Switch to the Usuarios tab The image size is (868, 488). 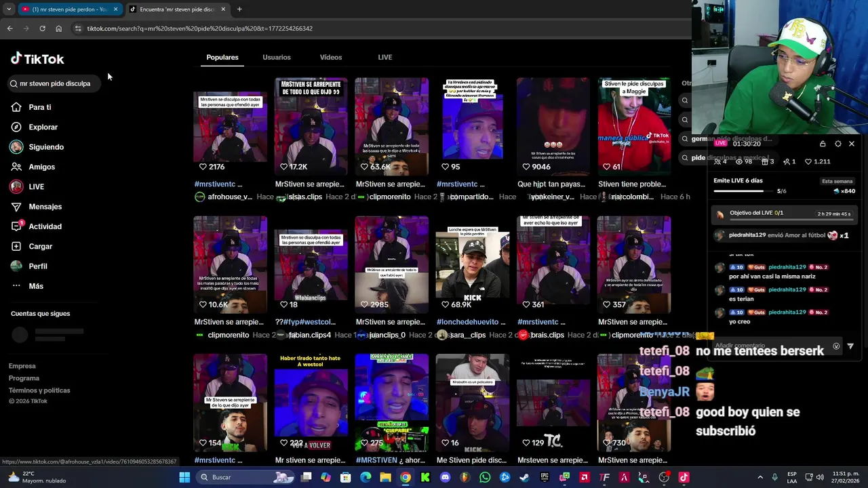[277, 57]
